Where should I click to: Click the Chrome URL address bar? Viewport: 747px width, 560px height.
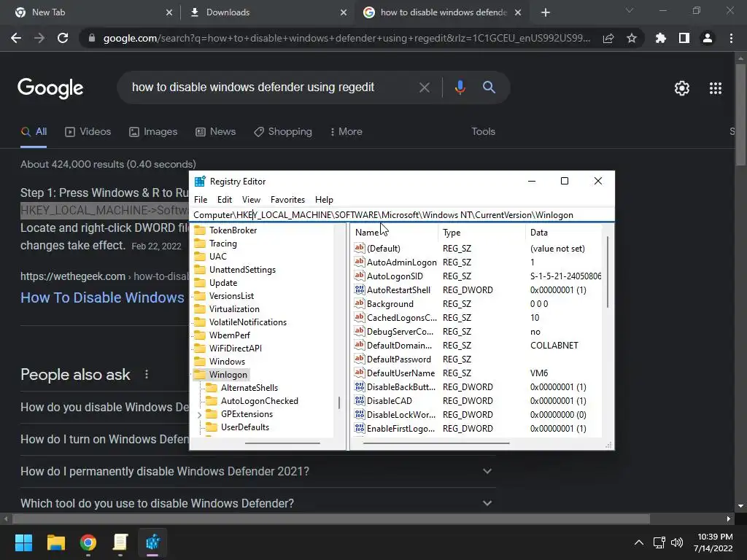[x=347, y=38]
